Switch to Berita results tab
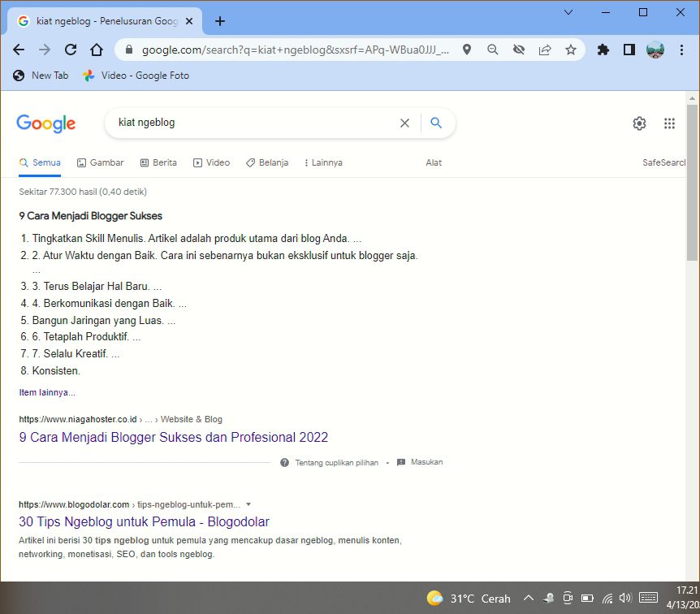This screenshot has height=614, width=700. (158, 162)
